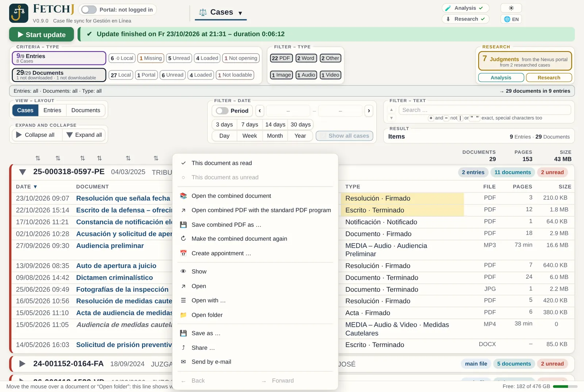Click the free disk space progress bar
The image size is (584, 392).
pos(565,387)
